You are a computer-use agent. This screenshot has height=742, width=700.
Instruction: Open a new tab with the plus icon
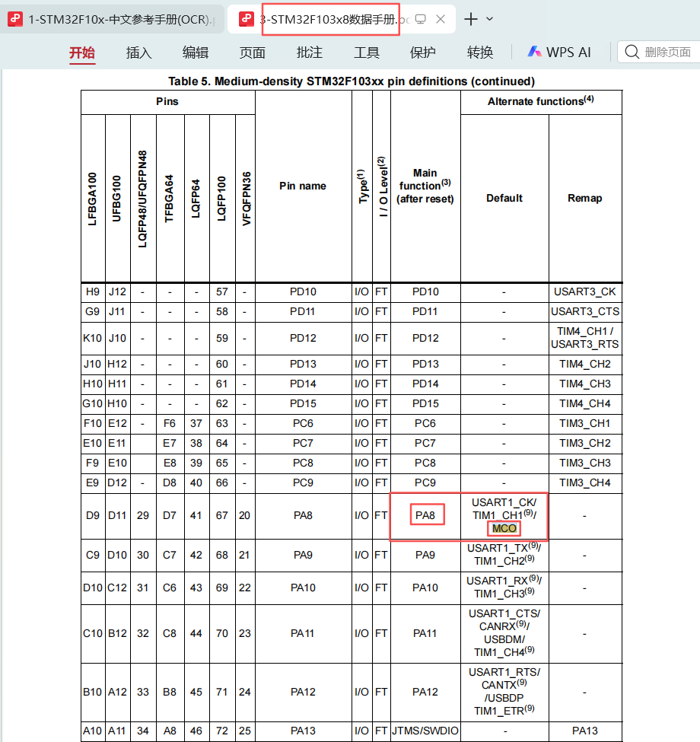click(x=471, y=19)
